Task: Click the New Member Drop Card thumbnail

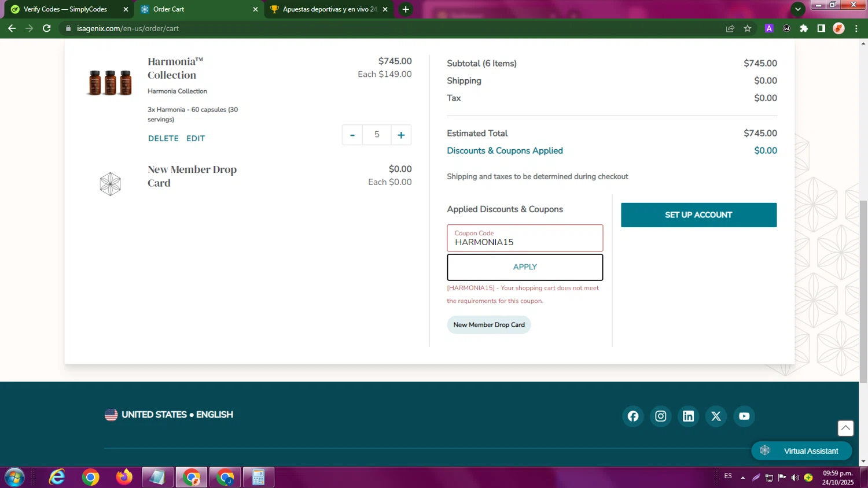Action: coord(110,184)
